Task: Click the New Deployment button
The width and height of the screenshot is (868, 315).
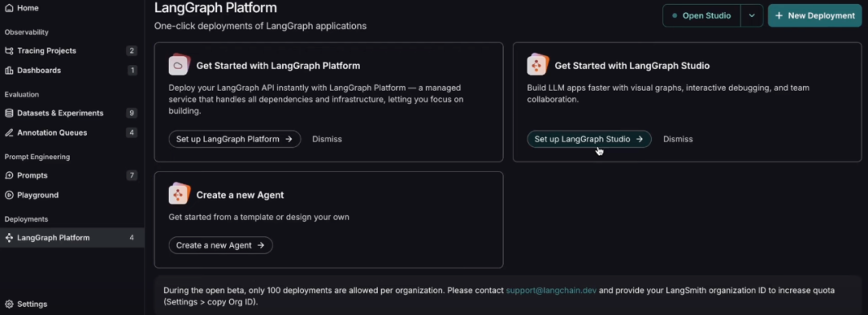Action: pos(814,15)
